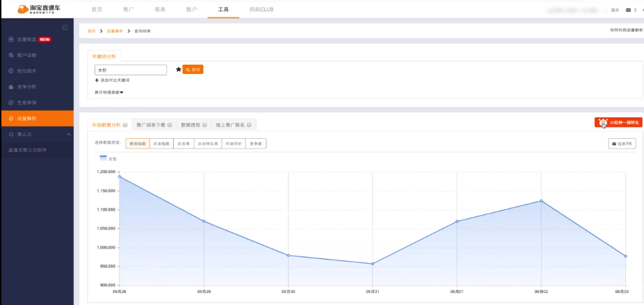Select 点击率 data type
Screen dimensions: 644x305
coord(184,144)
